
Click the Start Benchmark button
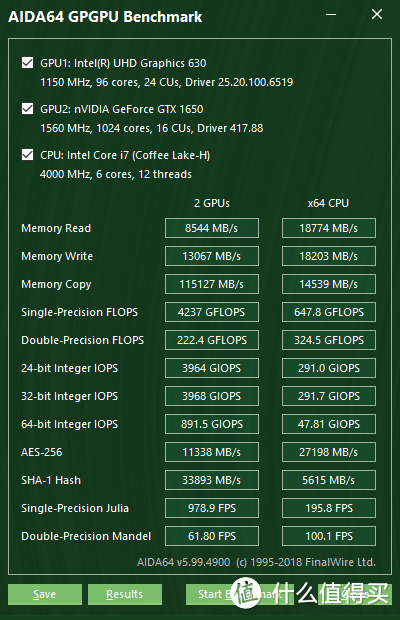click(240, 594)
